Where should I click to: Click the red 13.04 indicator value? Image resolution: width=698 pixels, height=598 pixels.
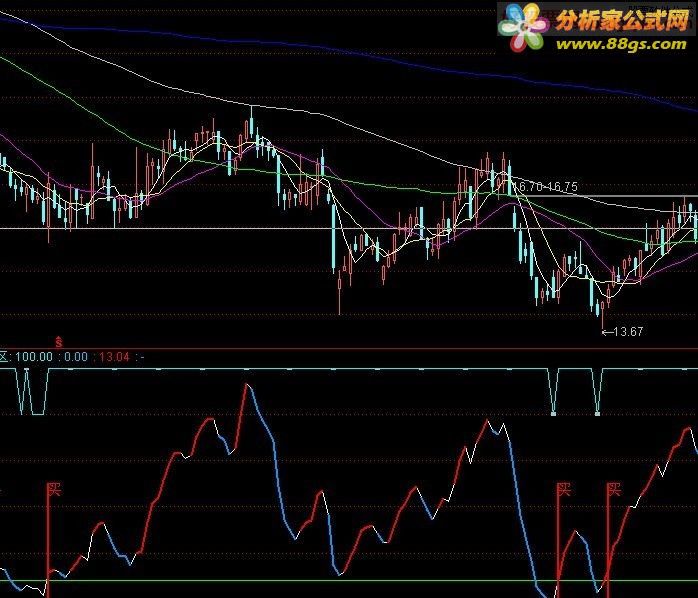click(114, 357)
